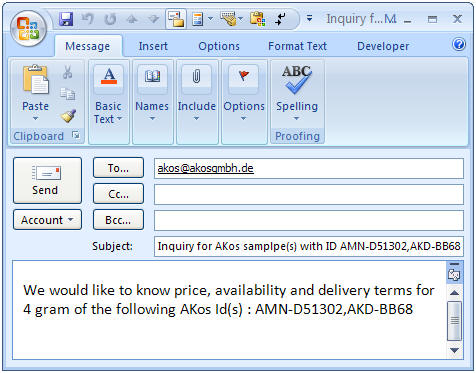Screen dimensions: 476x373
Task: Click the Format Painter brush icon
Action: click(x=68, y=116)
